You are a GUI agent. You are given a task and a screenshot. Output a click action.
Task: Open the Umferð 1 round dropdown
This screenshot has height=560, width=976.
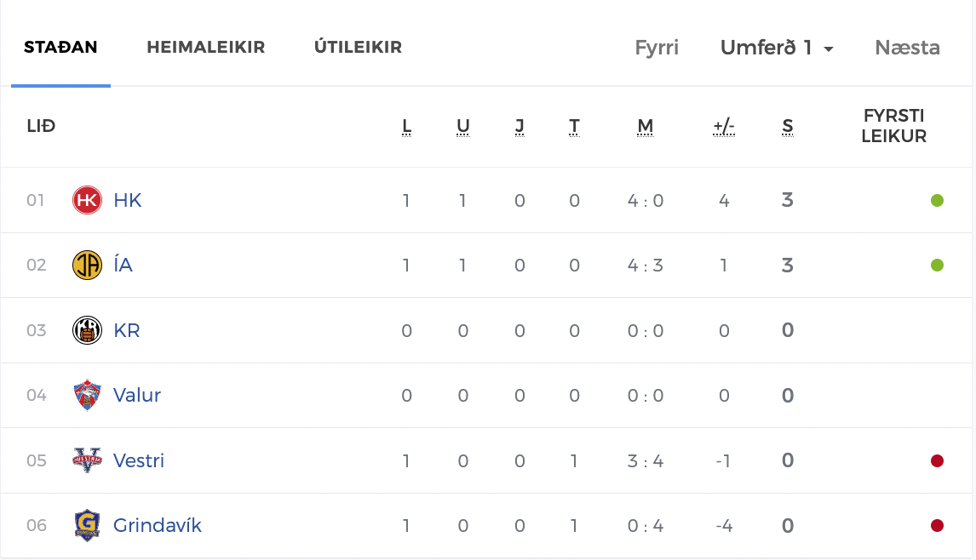(x=777, y=48)
